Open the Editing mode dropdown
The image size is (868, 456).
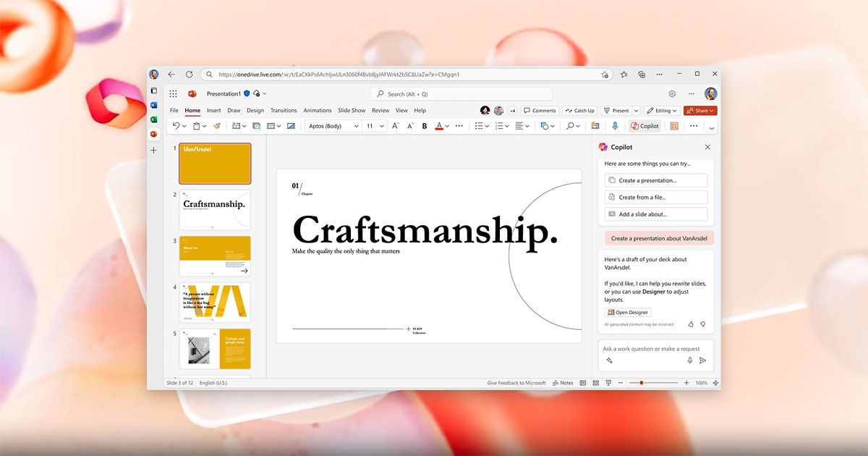662,111
